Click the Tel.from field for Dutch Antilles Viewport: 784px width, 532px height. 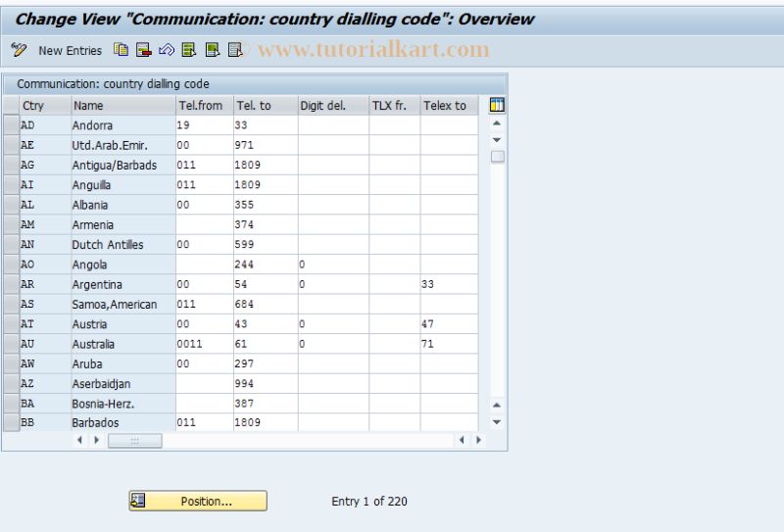(205, 245)
